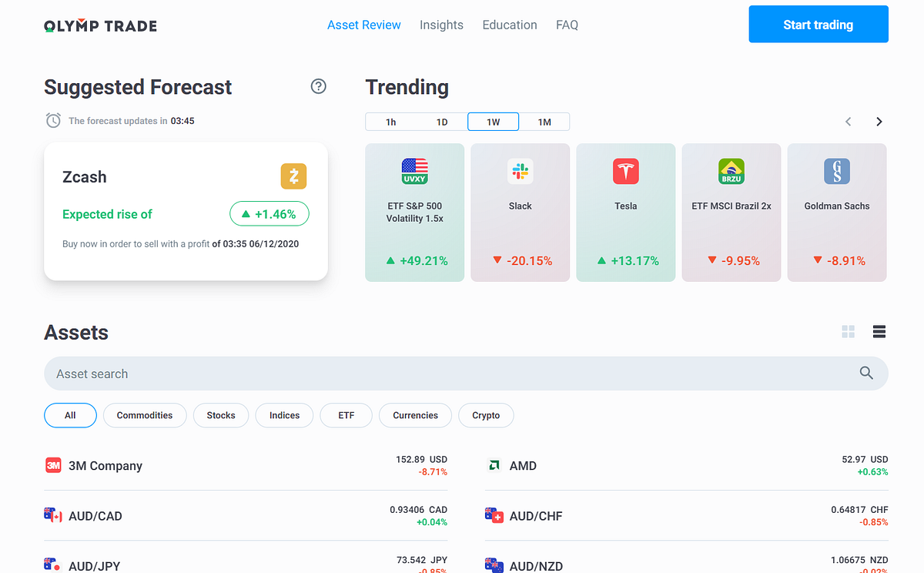924x573 pixels.
Task: Open the 3M Company asset row
Action: (246, 465)
